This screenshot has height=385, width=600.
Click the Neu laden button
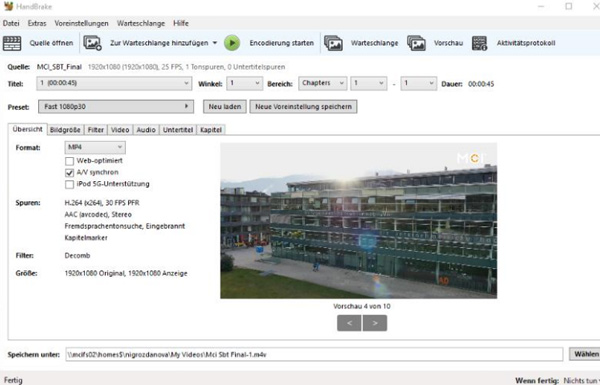pyautogui.click(x=225, y=107)
